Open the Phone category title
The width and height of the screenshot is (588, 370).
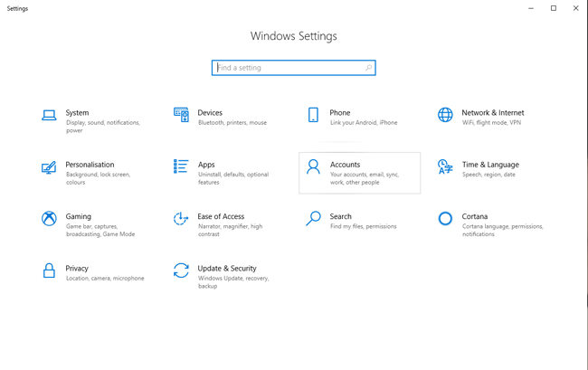pos(340,113)
